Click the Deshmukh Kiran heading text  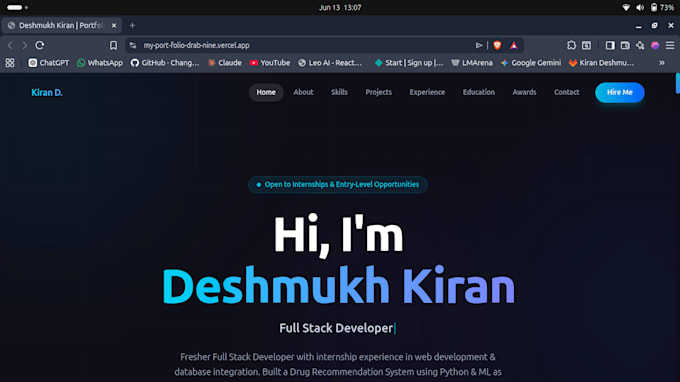338,286
